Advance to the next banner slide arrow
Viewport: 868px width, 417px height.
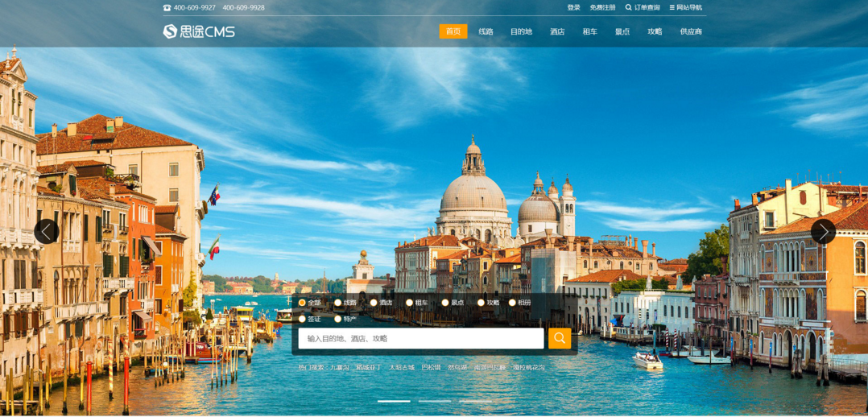(x=822, y=232)
